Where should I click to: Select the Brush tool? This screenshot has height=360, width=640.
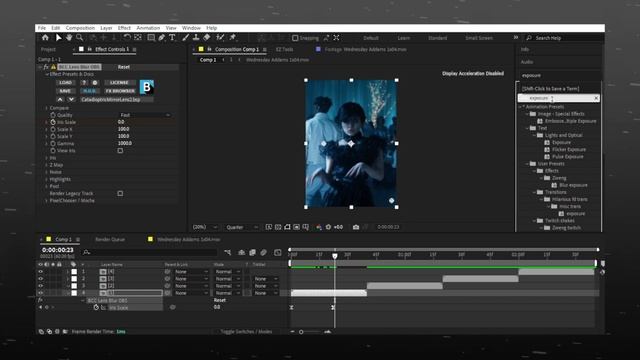click(185, 38)
